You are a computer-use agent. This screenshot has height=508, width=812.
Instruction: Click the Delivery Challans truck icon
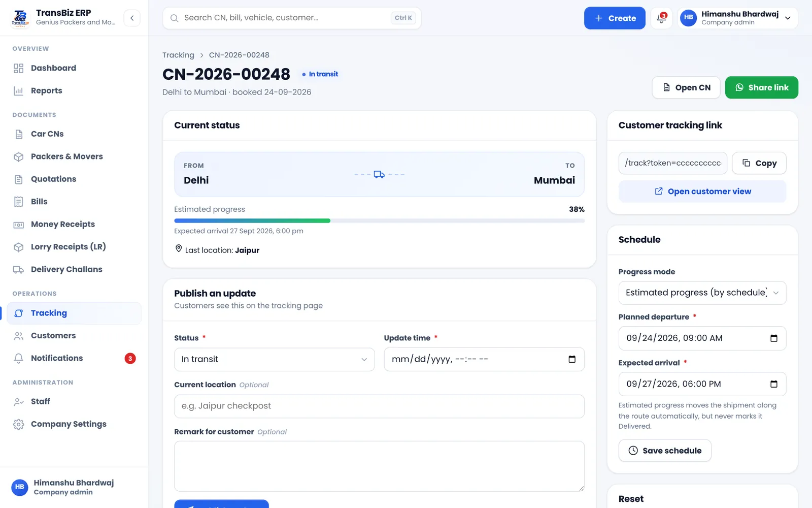tap(19, 270)
